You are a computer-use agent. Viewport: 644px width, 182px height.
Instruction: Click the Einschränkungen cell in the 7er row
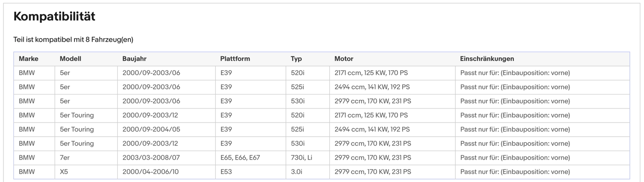(542, 158)
